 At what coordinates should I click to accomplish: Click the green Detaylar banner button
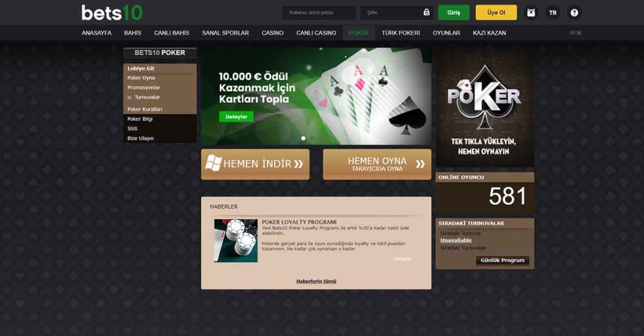pos(236,117)
